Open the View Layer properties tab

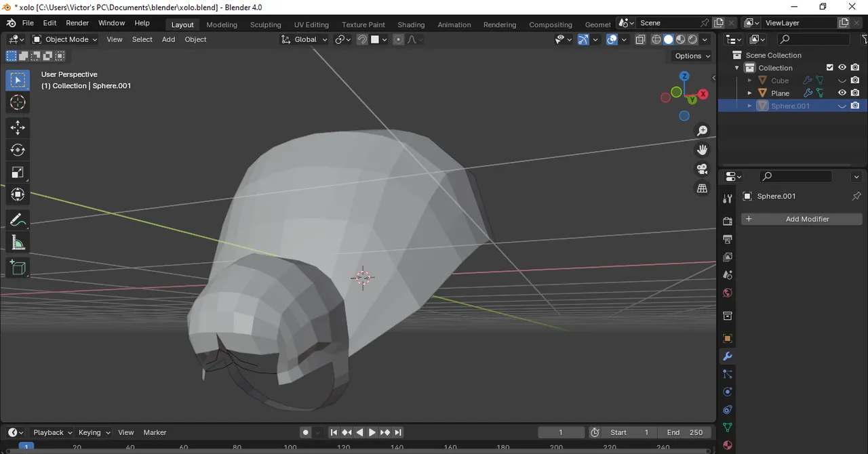pyautogui.click(x=727, y=257)
